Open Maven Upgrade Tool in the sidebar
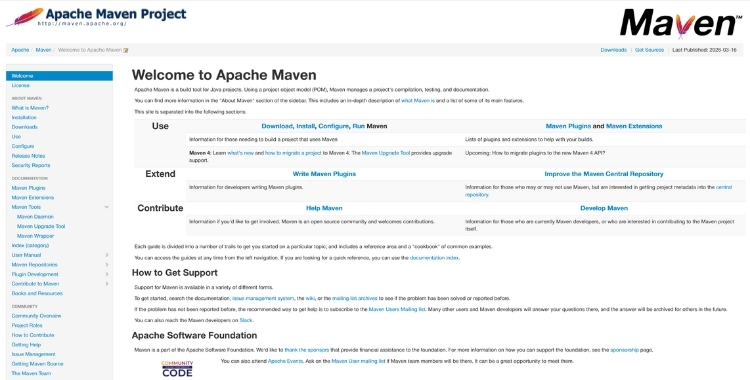Image resolution: width=750 pixels, height=380 pixels. coord(41,226)
